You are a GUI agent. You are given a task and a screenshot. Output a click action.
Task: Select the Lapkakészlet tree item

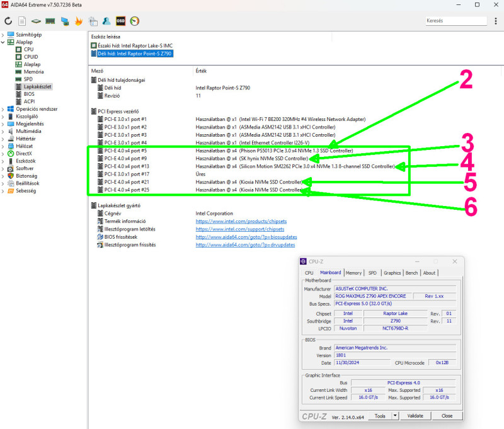[37, 86]
